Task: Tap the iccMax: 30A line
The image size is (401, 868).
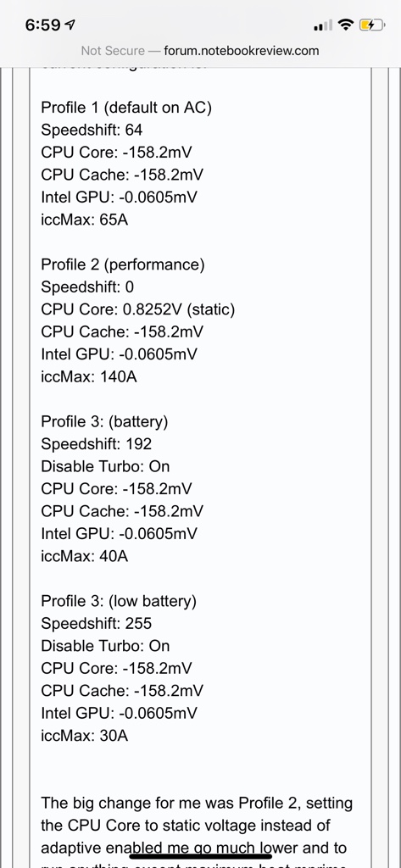Action: [x=84, y=736]
